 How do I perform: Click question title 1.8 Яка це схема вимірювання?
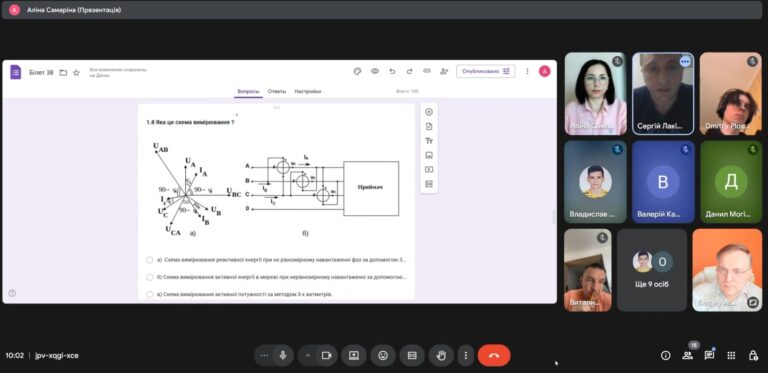[190, 122]
